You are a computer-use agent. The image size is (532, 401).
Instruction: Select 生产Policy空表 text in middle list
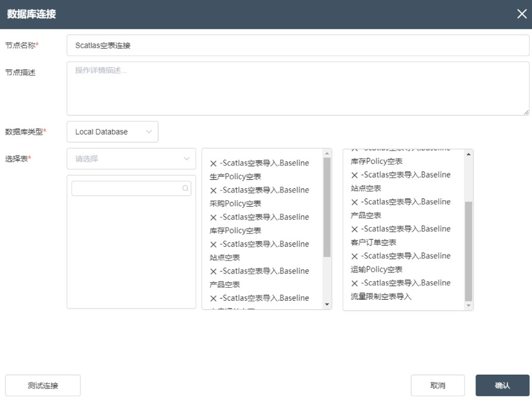[x=235, y=177]
